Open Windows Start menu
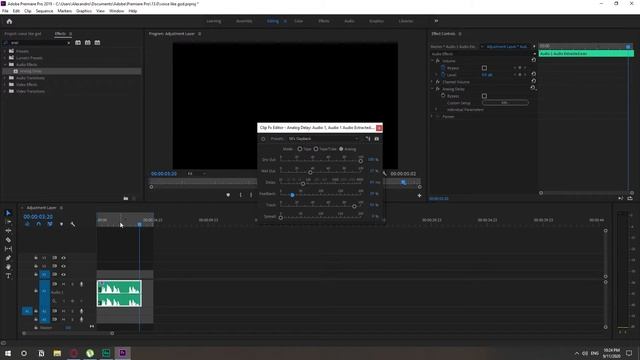The image size is (640, 360). point(8,353)
